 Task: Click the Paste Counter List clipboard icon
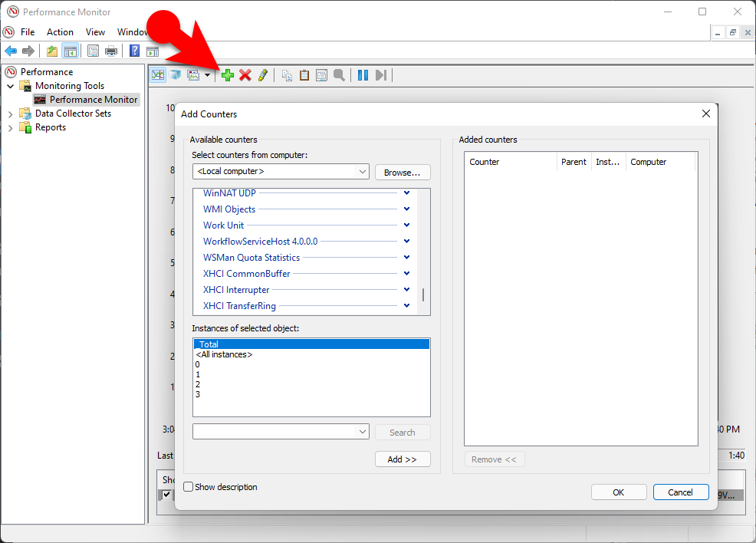click(x=304, y=75)
